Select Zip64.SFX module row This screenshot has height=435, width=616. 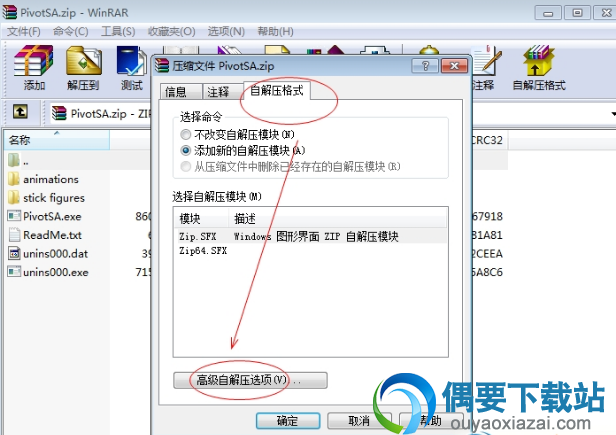tap(310, 251)
